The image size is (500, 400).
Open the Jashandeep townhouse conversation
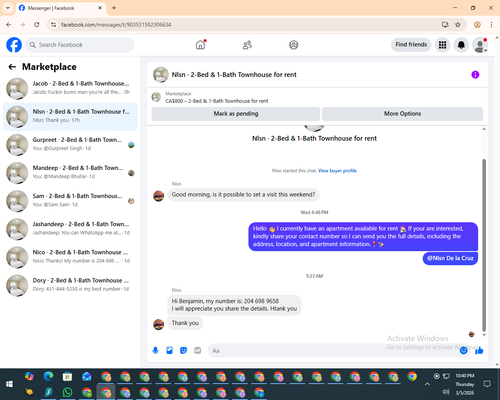[70, 229]
